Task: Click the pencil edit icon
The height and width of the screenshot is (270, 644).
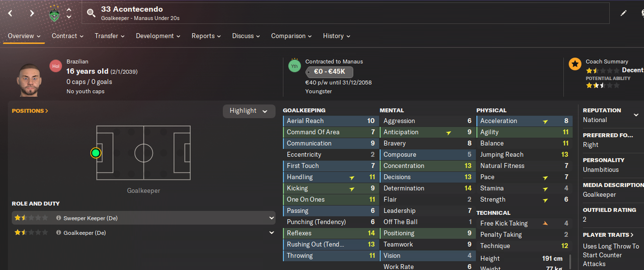Action: point(623,13)
